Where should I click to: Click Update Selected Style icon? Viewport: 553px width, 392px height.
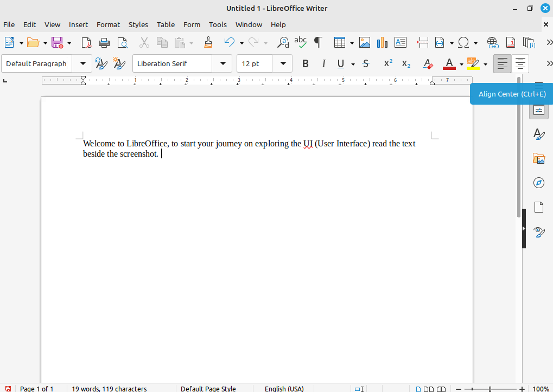101,63
